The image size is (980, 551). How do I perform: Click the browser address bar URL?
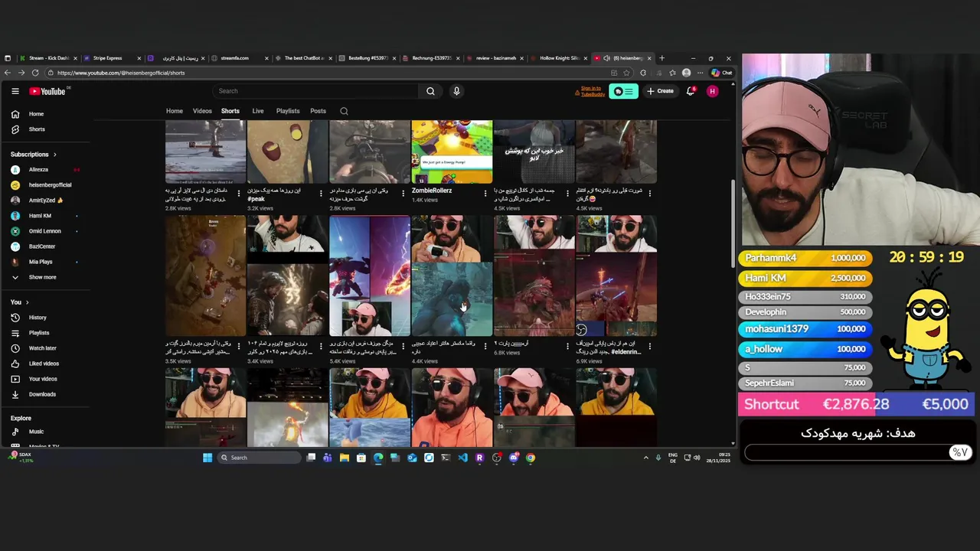(121, 73)
